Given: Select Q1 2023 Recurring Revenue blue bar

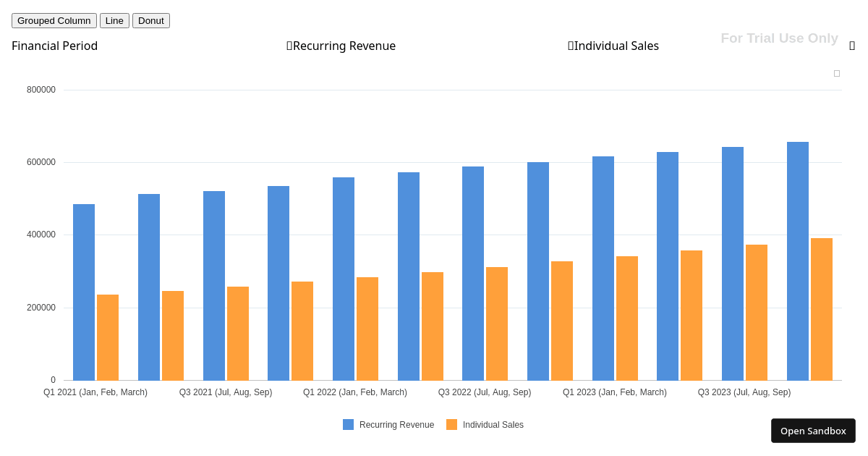Looking at the screenshot, I should (603, 269).
